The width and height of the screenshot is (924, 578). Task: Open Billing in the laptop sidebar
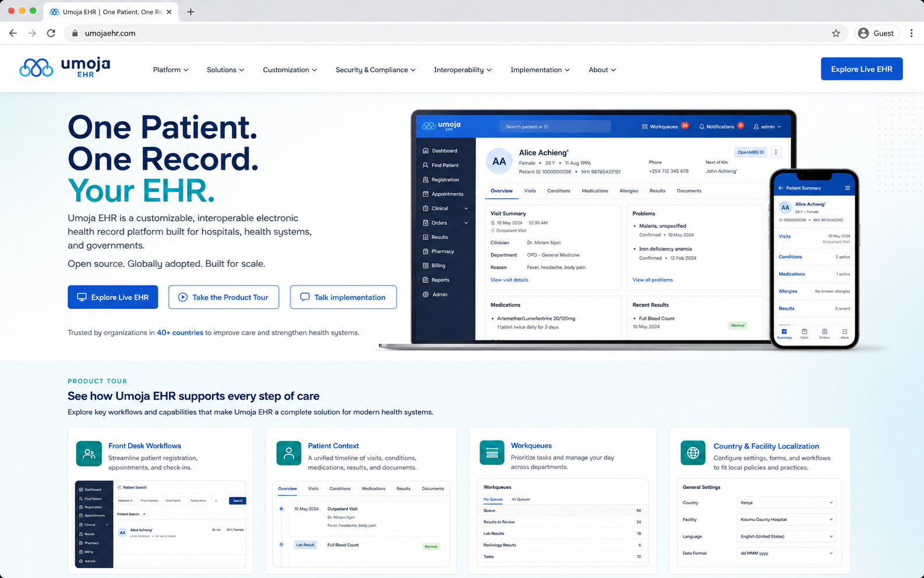pyautogui.click(x=434, y=266)
